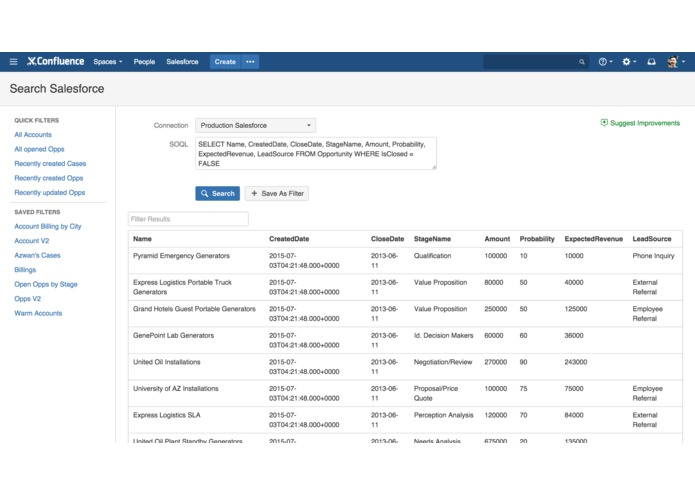This screenshot has height=494, width=695.
Task: Click Express Logistics Portable Truck Generators cell
Action: (x=182, y=287)
